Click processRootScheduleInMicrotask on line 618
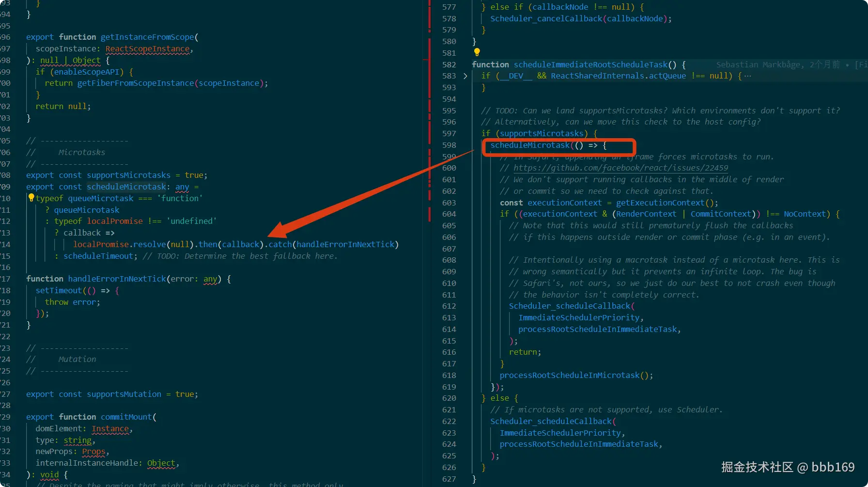 (570, 376)
